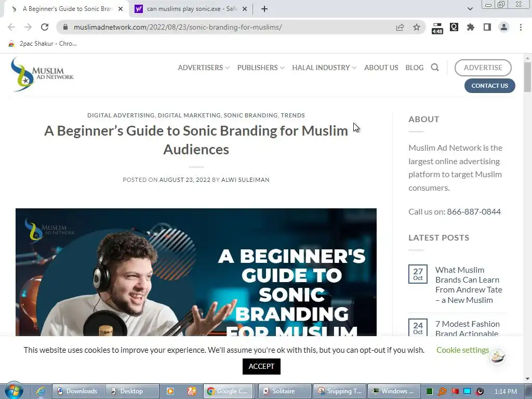This screenshot has width=532, height=399.
Task: Click the taskbar clock showing 1:14 PM
Action: coord(506,392)
